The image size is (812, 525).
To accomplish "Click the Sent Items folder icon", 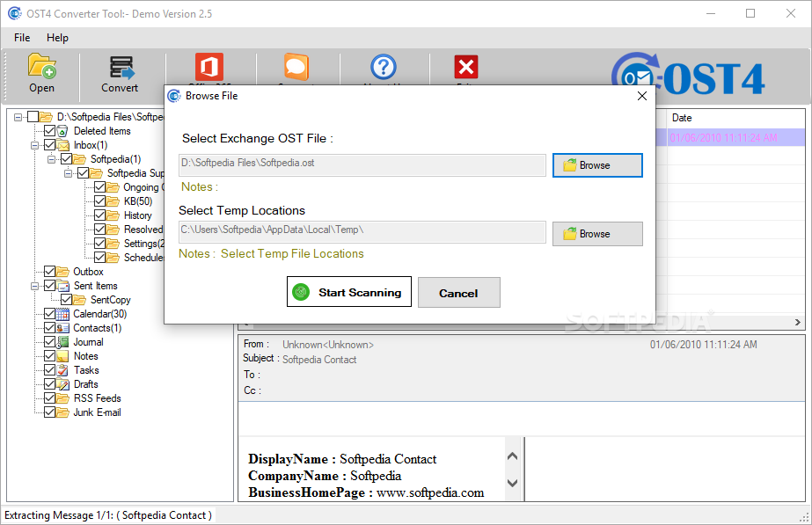I will click(62, 285).
